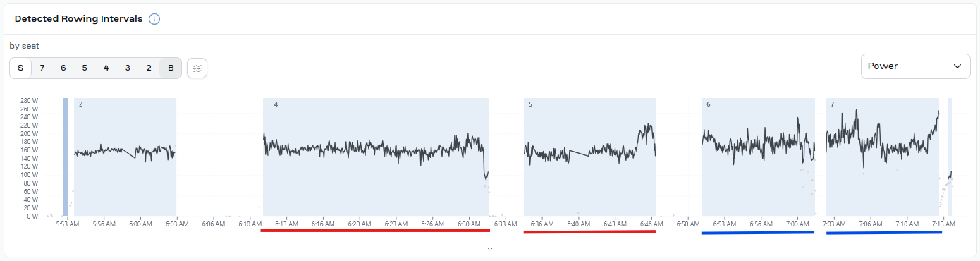The image size is (980, 261).
Task: Choose seat 3 in seat selector
Action: 128,68
